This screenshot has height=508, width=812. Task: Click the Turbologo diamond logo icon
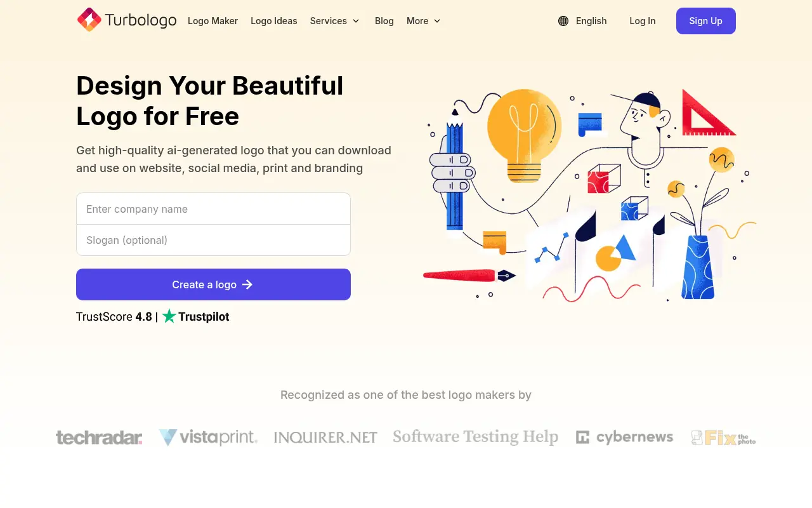tap(89, 20)
